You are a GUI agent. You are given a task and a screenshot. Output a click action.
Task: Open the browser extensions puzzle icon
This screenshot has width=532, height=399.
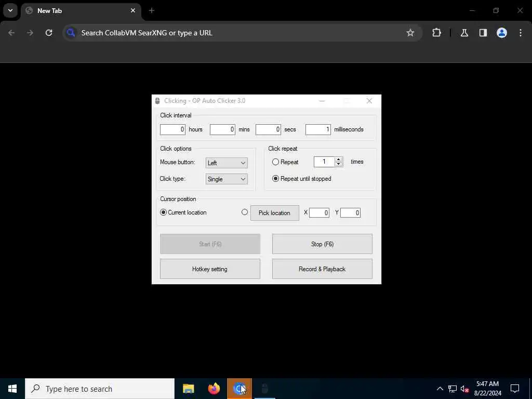pos(436,33)
